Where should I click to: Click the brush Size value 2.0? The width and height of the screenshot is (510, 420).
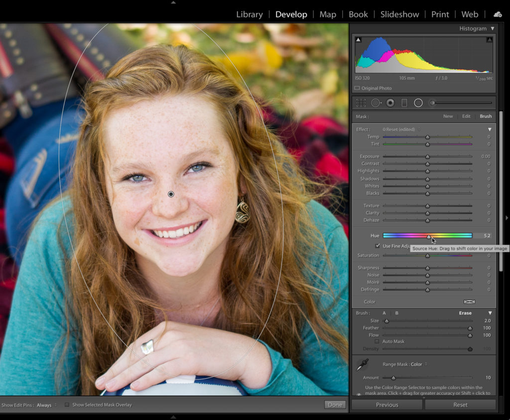[487, 320]
